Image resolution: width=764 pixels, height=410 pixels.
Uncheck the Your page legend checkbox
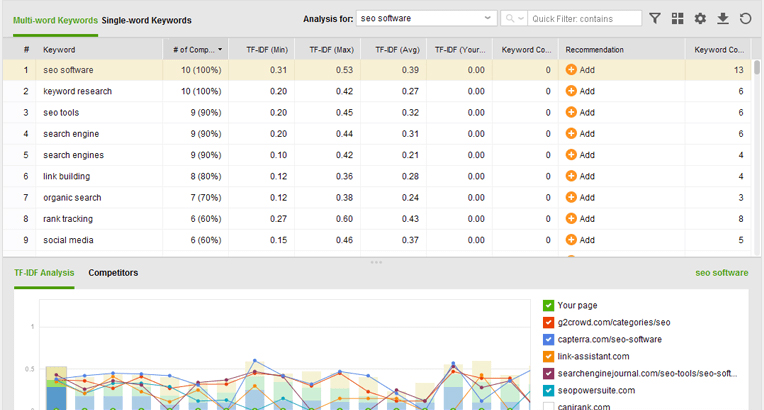tap(549, 305)
